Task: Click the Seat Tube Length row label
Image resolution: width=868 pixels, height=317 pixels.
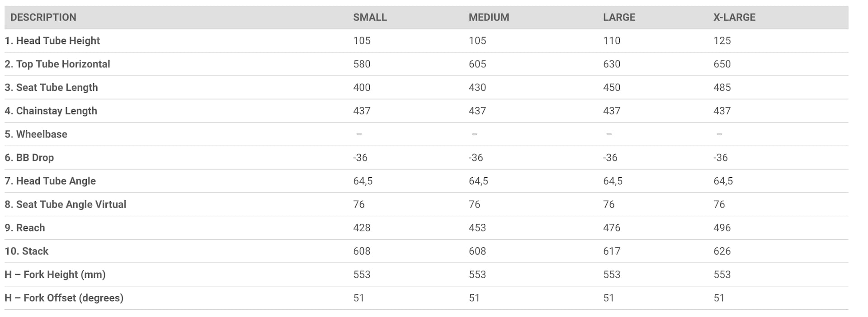Action: pos(51,87)
